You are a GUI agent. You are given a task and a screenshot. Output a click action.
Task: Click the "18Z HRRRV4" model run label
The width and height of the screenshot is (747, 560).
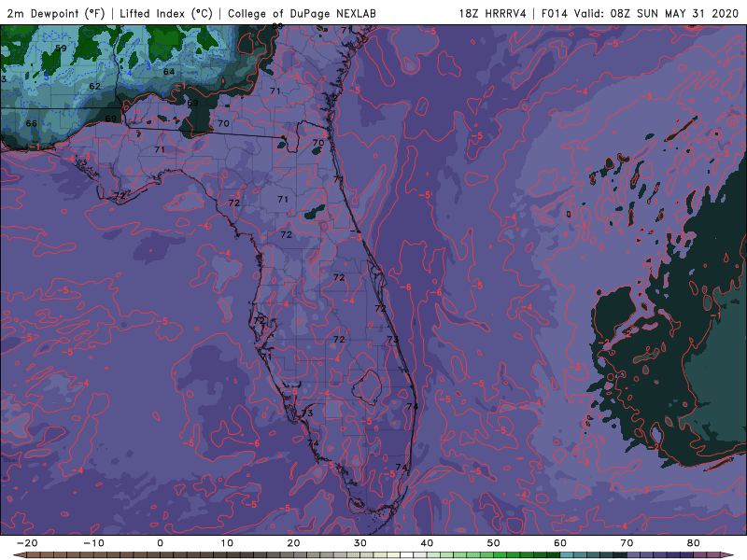point(492,13)
